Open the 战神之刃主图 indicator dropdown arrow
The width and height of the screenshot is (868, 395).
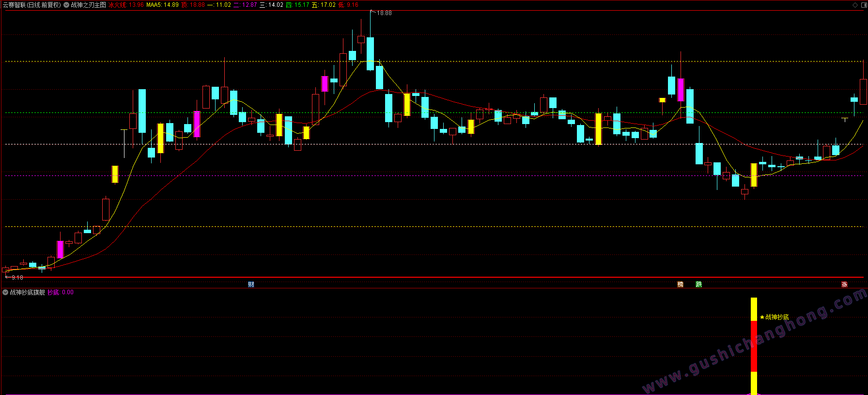(66, 5)
